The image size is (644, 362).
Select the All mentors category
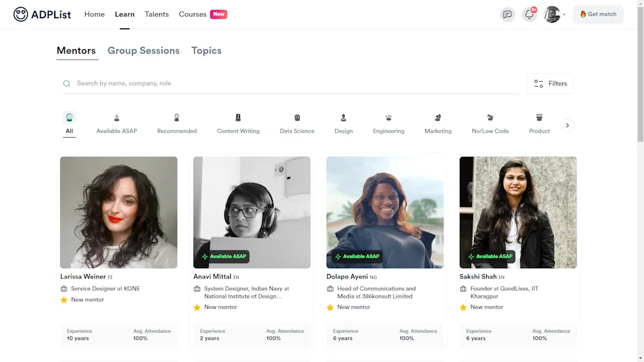pyautogui.click(x=69, y=118)
